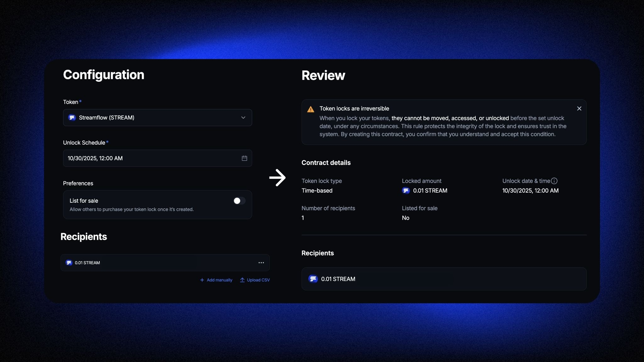This screenshot has width=644, height=362.
Task: Click the chevron arrow in the Token selector
Action: pos(243,118)
